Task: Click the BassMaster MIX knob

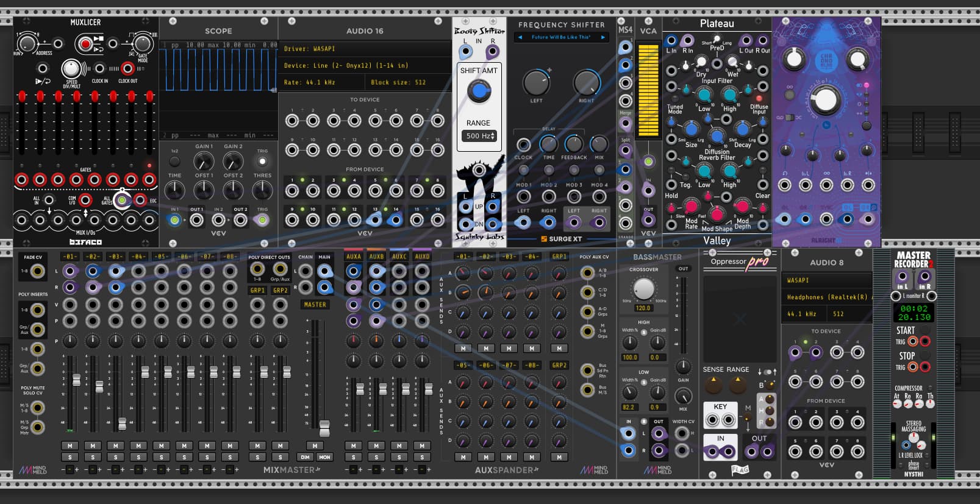Action: point(683,396)
